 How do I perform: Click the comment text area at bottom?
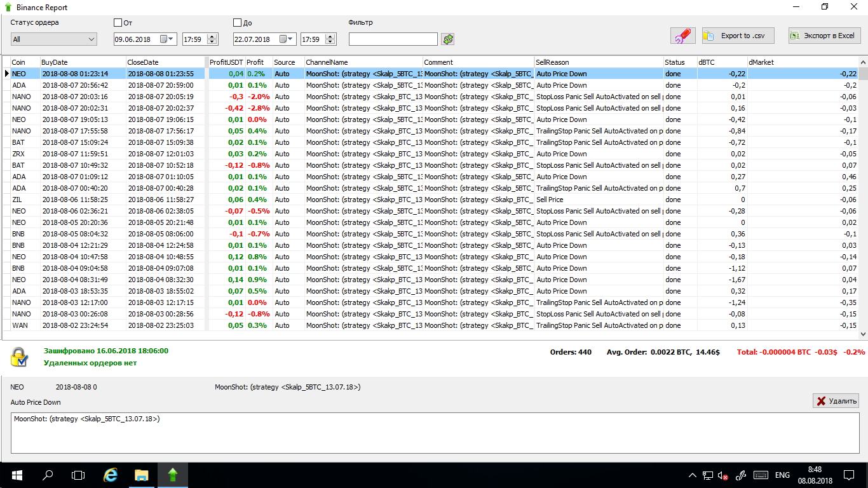435,433
